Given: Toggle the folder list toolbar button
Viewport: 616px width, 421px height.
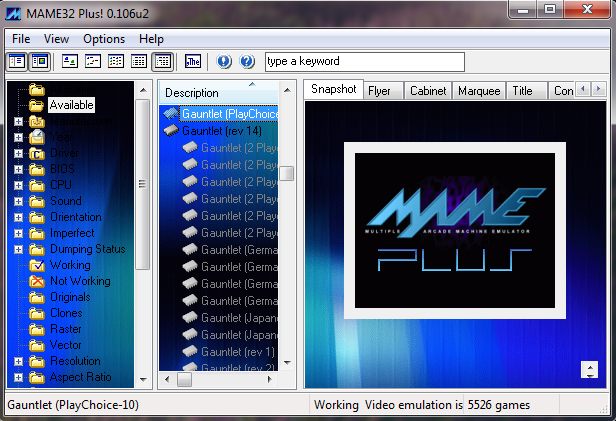Looking at the screenshot, I should (x=17, y=61).
